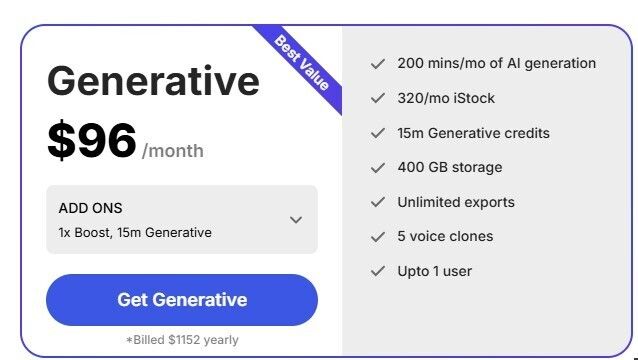The height and width of the screenshot is (360, 638).
Task: Click the $96 price amount
Action: point(92,140)
